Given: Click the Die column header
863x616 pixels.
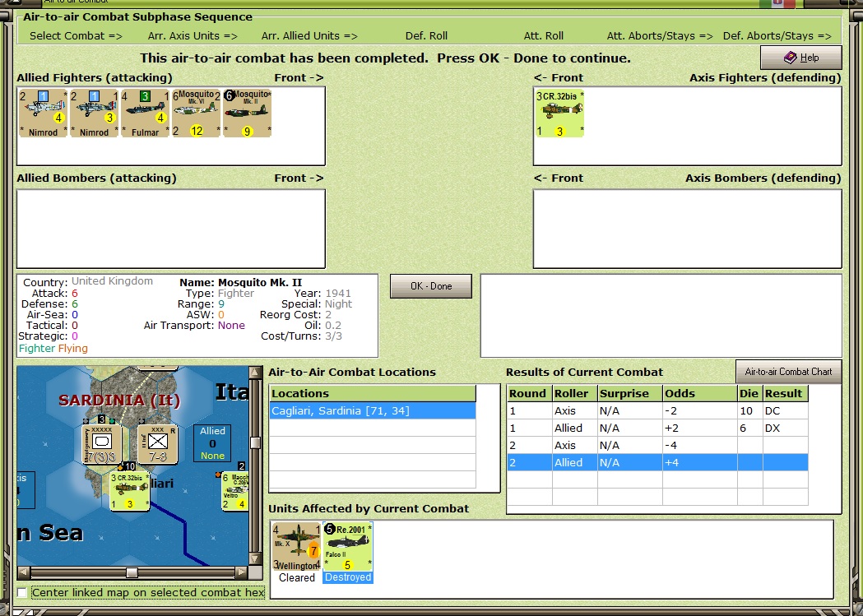Looking at the screenshot, I should click(x=750, y=393).
